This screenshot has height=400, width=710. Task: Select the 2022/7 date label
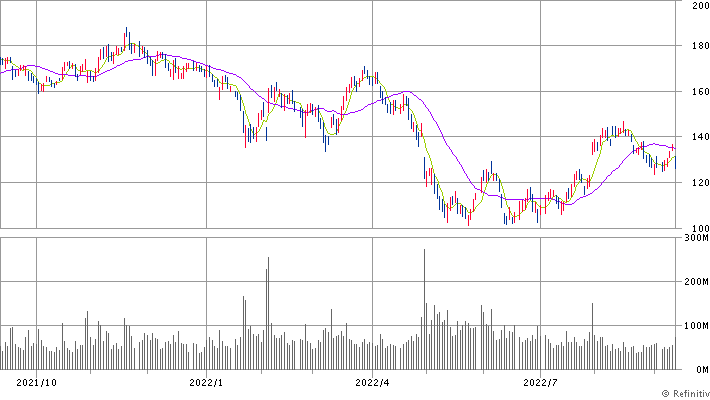540,381
